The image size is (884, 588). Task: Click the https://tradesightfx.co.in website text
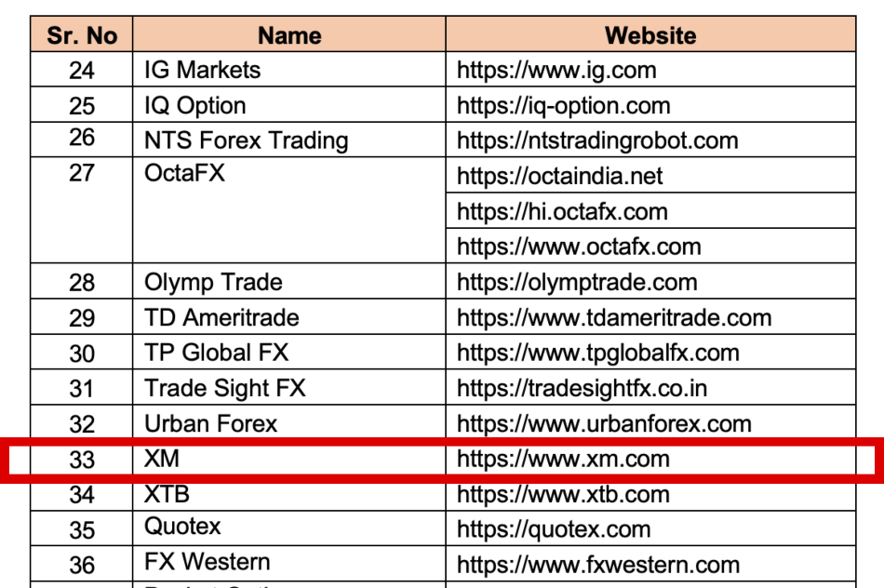point(582,389)
